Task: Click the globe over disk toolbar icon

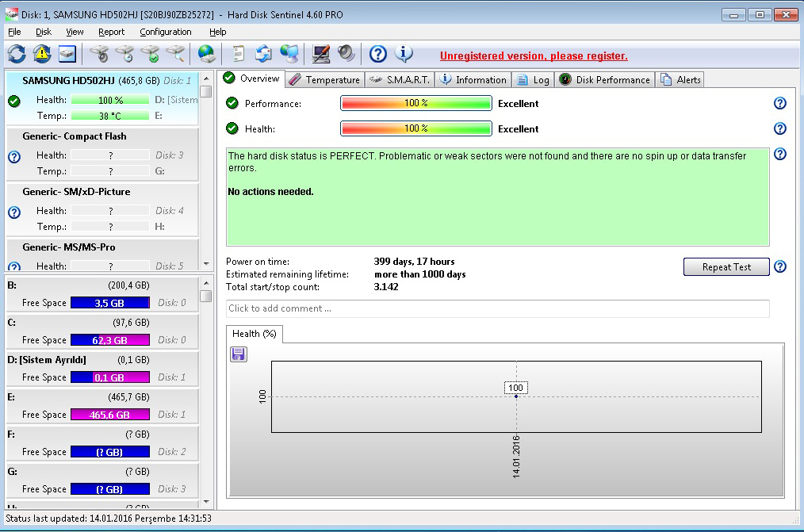Action: click(x=206, y=54)
